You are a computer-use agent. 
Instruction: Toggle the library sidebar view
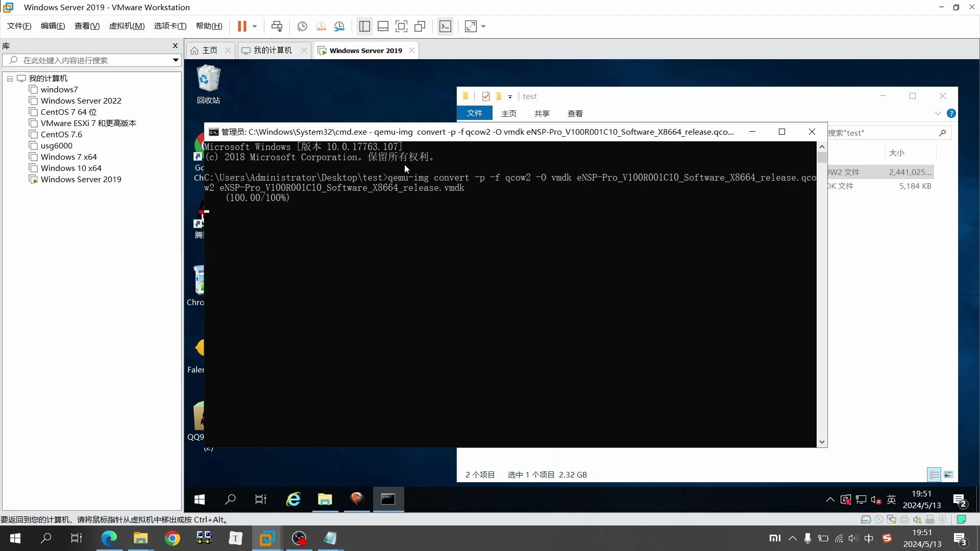point(364,26)
